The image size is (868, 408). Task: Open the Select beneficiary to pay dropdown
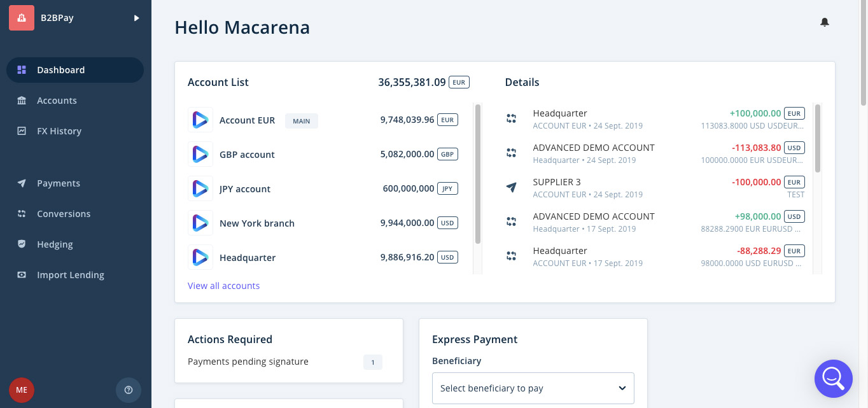[533, 388]
